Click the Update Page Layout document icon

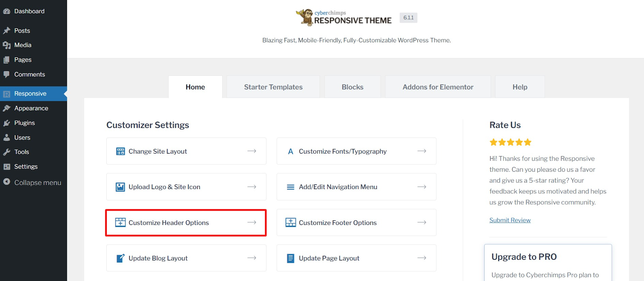(291, 258)
